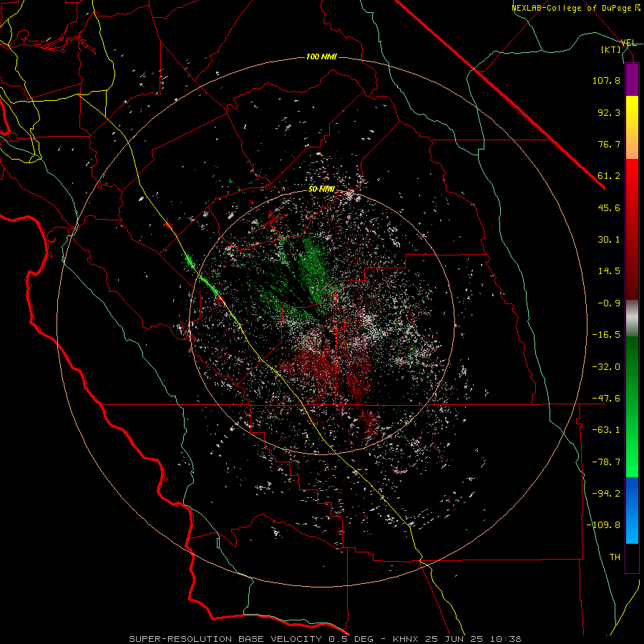Click the NEXLAB-College of DuPage watermark text
This screenshot has height=644, width=644.
click(575, 8)
